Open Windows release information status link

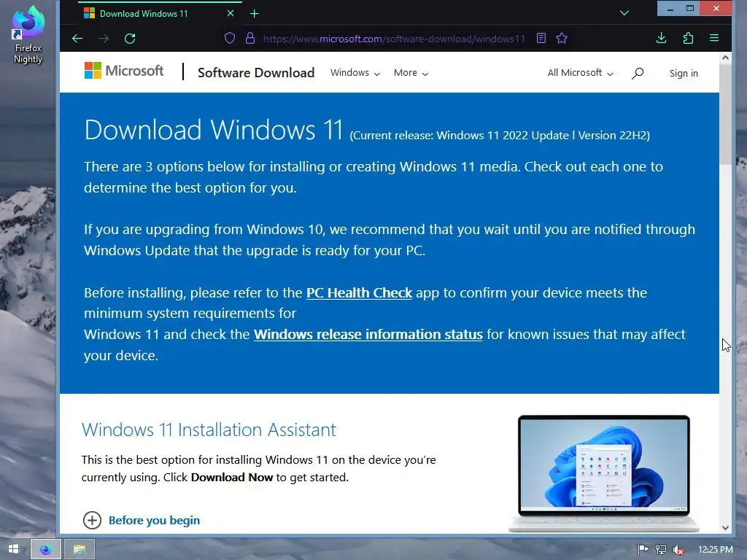(368, 334)
